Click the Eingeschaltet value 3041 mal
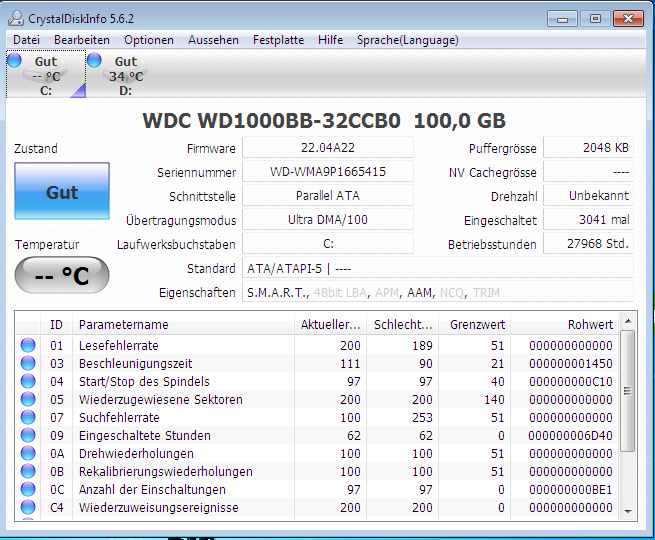The image size is (655, 540). coord(588,220)
